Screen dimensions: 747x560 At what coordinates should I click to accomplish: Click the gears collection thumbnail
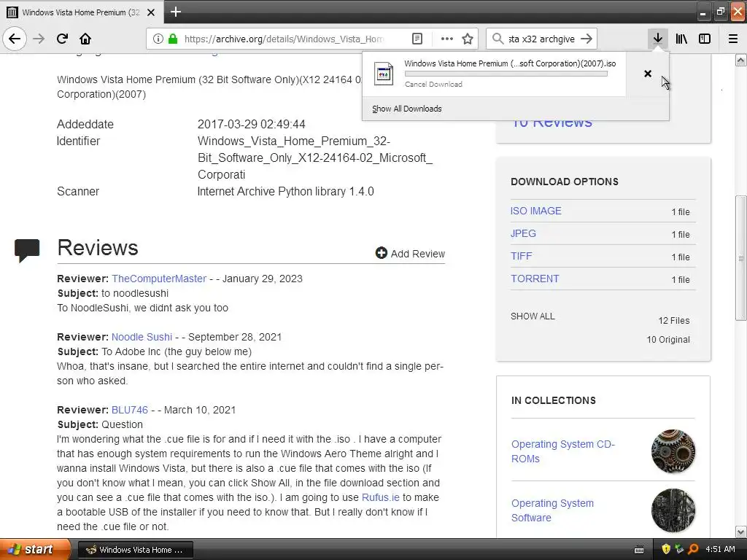coord(673,451)
